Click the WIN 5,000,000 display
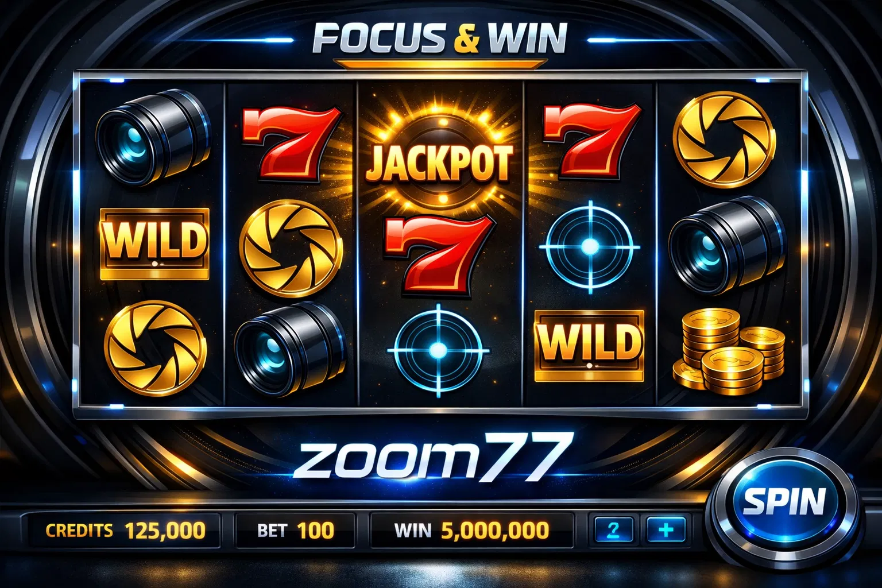This screenshot has height=588, width=882. tap(471, 530)
